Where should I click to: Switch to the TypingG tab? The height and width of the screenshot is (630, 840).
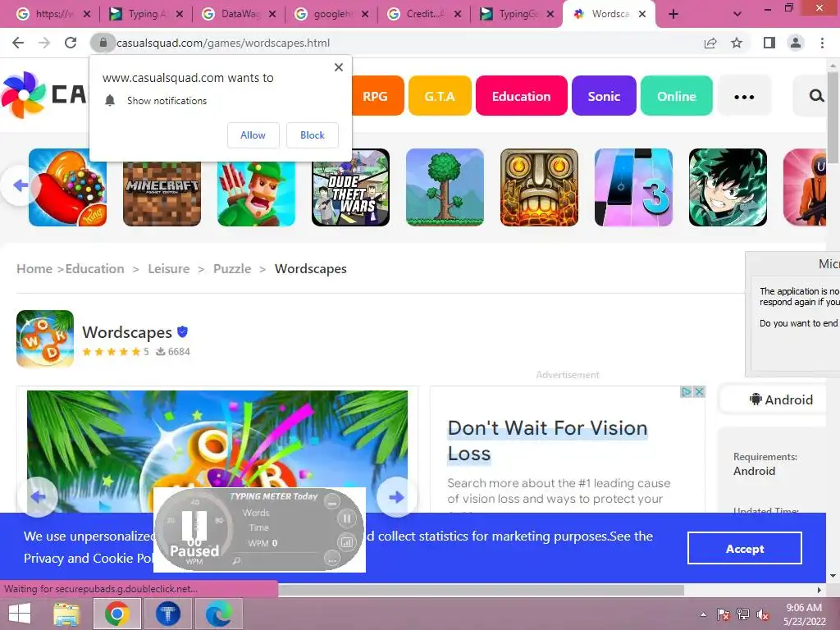tap(517, 14)
